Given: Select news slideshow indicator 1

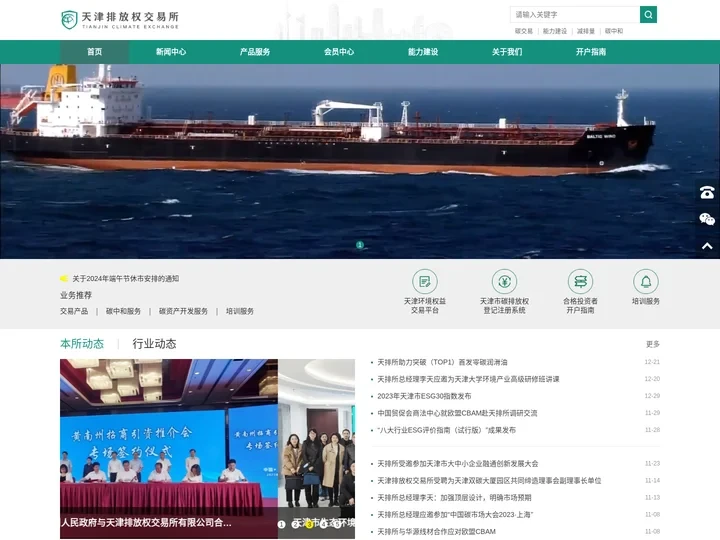Looking at the screenshot, I should [281, 524].
